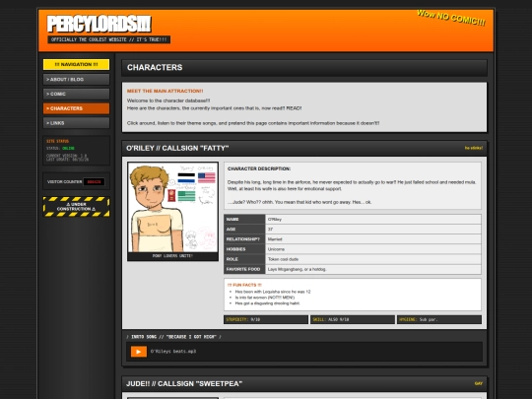Screen dimensions: 532x399
Task: Play O'Riley's intro song with the orange button
Action: (139, 352)
